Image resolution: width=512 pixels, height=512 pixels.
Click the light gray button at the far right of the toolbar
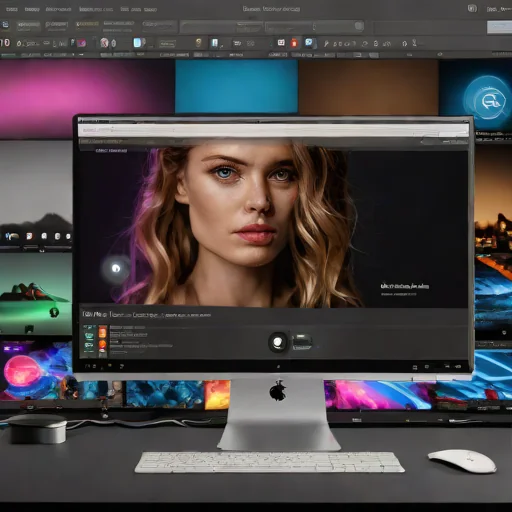pyautogui.click(x=499, y=27)
